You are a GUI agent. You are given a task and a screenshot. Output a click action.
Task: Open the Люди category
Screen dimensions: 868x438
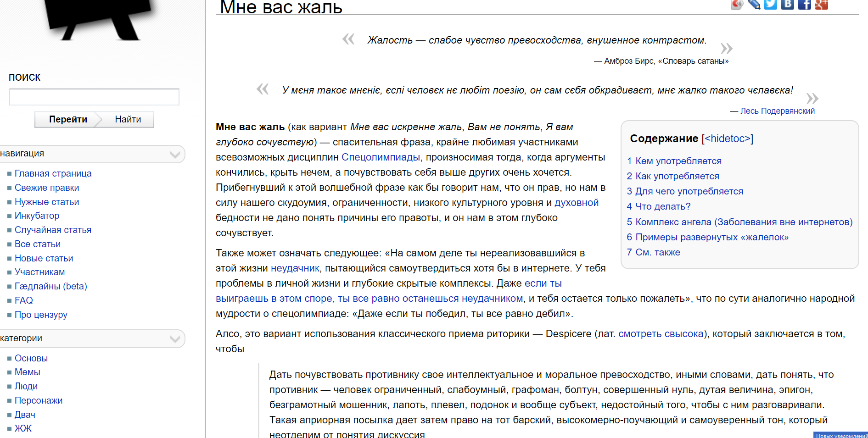(26, 386)
